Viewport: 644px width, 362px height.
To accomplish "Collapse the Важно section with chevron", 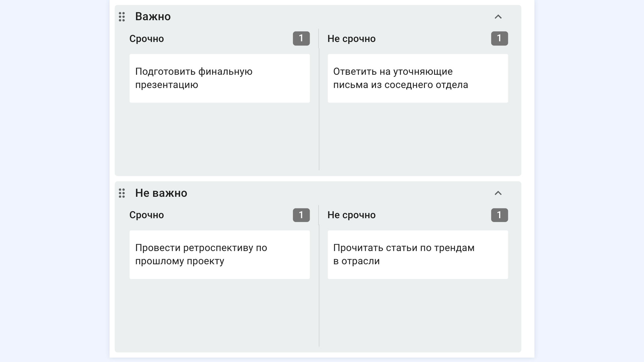I will tap(498, 17).
